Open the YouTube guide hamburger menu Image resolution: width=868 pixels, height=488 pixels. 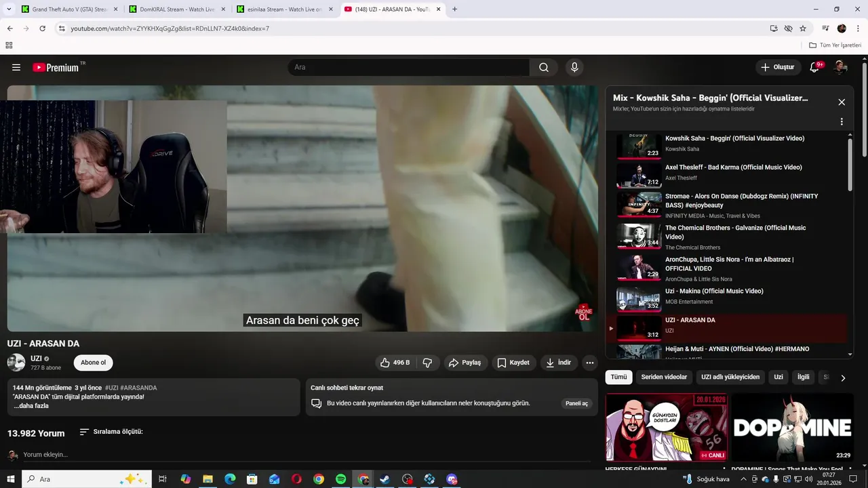(x=16, y=67)
